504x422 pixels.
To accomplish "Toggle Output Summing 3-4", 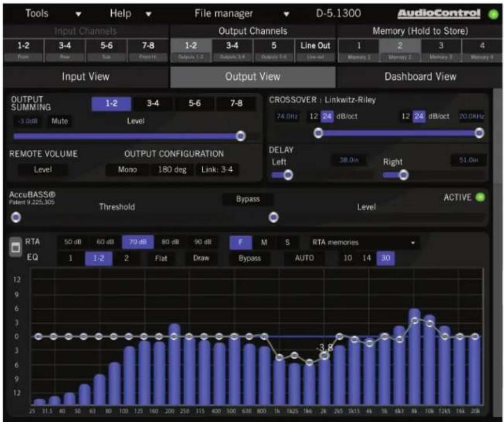I will (x=153, y=104).
